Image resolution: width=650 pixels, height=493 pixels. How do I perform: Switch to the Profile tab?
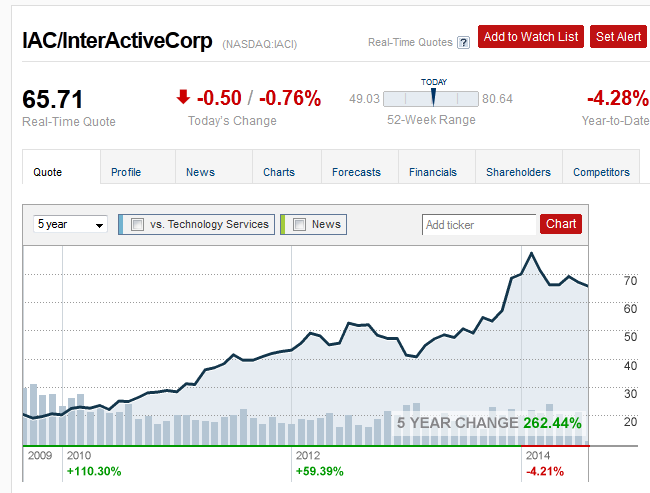coord(126,172)
